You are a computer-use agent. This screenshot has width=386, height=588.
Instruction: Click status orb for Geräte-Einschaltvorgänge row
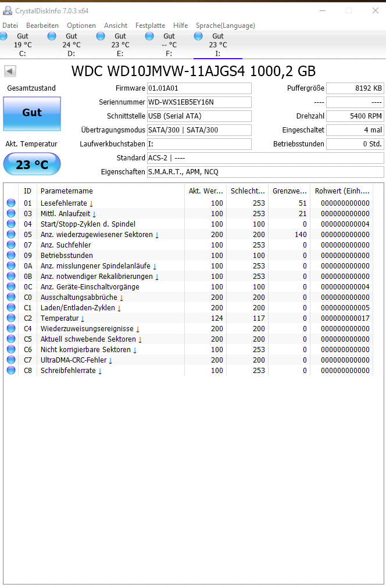pyautogui.click(x=11, y=287)
